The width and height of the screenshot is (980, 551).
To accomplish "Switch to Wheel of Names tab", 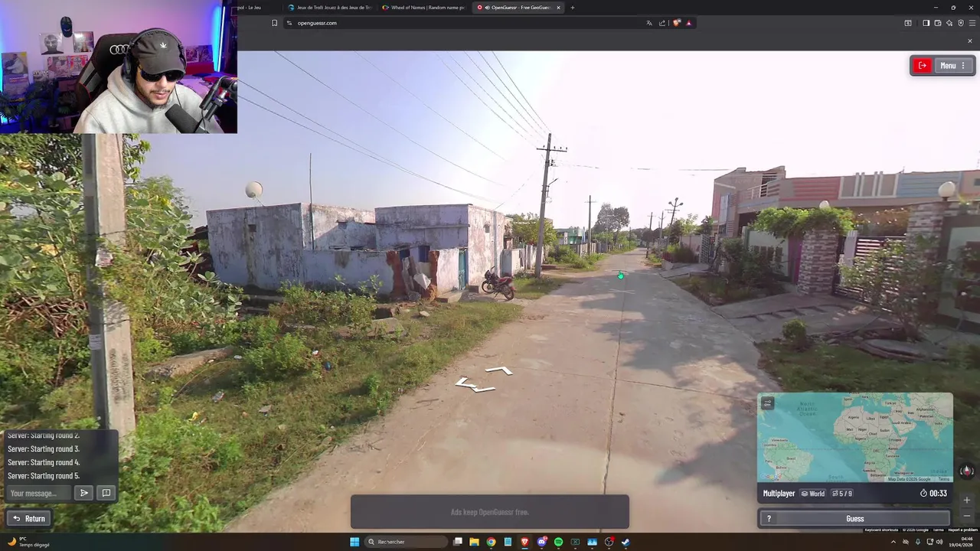I will coord(424,8).
